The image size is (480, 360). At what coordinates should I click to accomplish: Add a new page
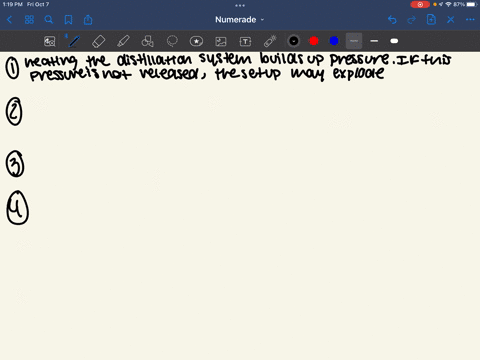[x=431, y=20]
